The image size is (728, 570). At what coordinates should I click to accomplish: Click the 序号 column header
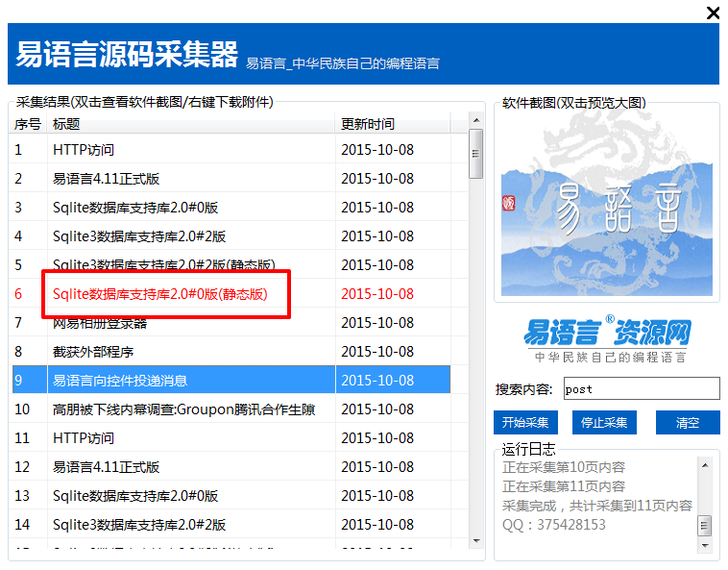coord(28,124)
